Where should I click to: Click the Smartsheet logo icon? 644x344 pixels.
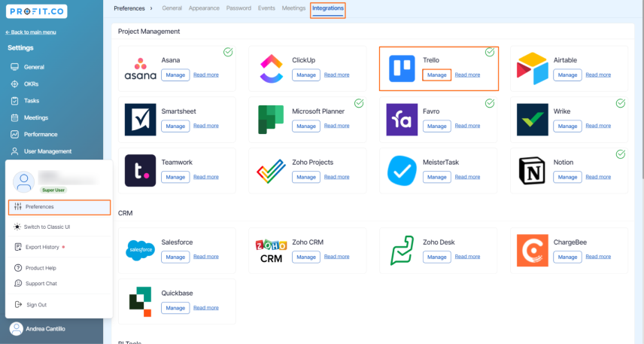141,120
